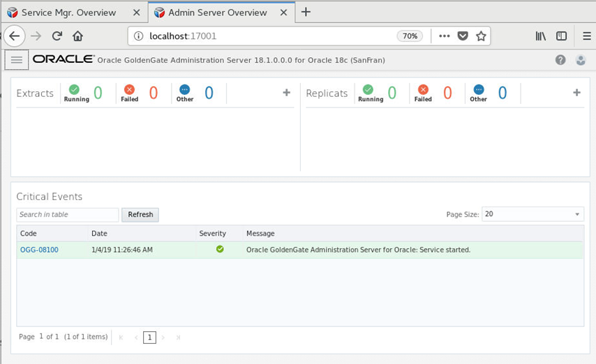
Task: Click the Extracts Running count 0
Action: coord(98,93)
